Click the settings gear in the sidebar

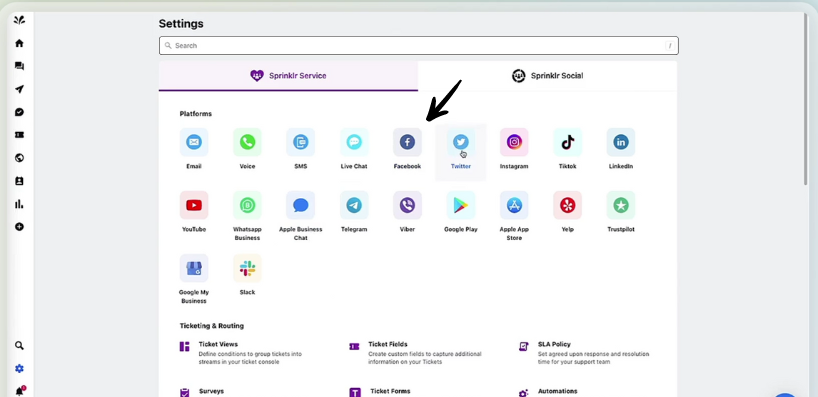click(19, 369)
